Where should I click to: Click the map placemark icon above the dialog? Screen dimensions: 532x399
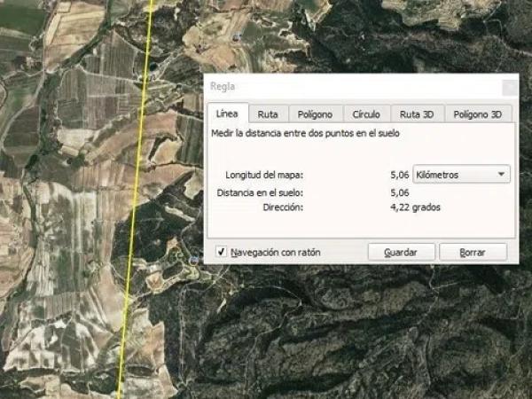tap(236, 37)
